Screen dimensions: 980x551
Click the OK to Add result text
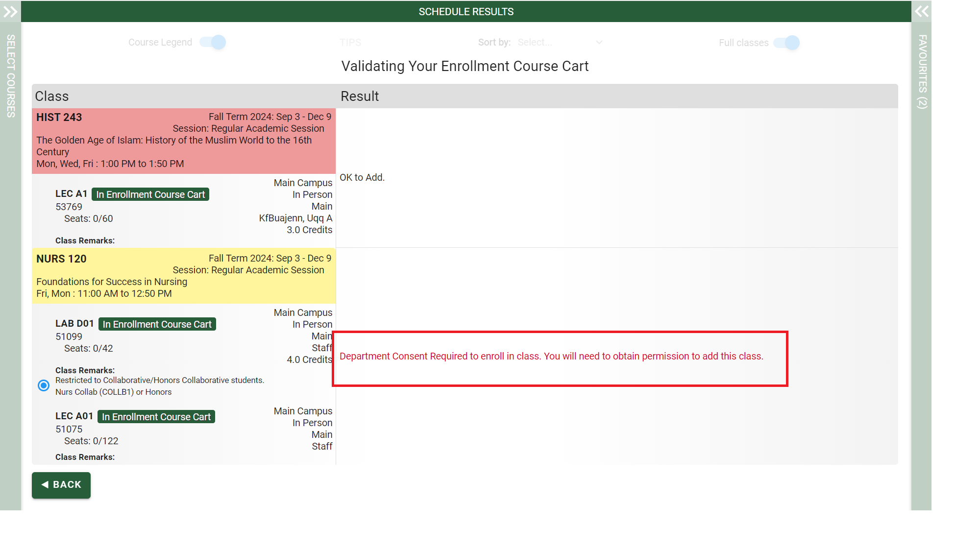(x=362, y=177)
